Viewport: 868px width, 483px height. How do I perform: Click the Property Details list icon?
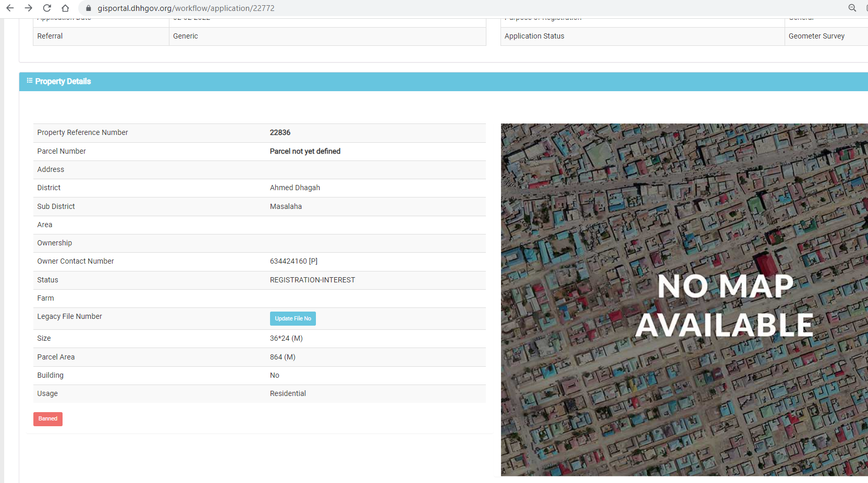pos(30,81)
